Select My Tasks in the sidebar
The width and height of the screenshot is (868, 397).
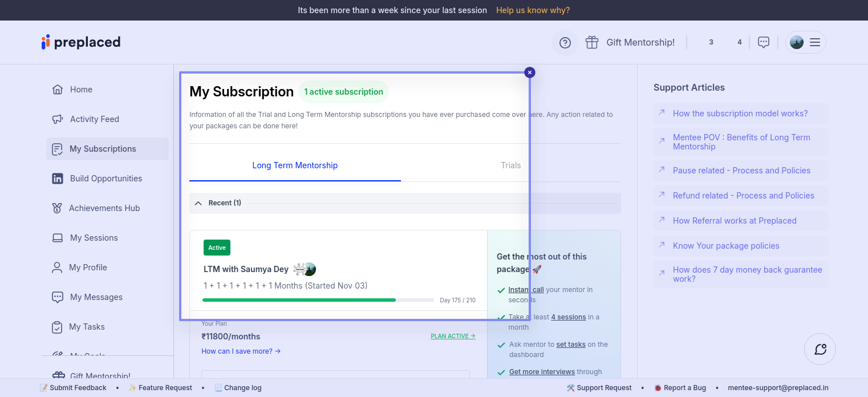coord(87,327)
